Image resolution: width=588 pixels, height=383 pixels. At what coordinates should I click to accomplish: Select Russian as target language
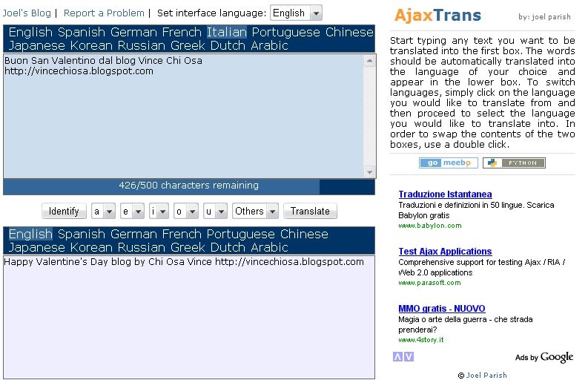142,248
